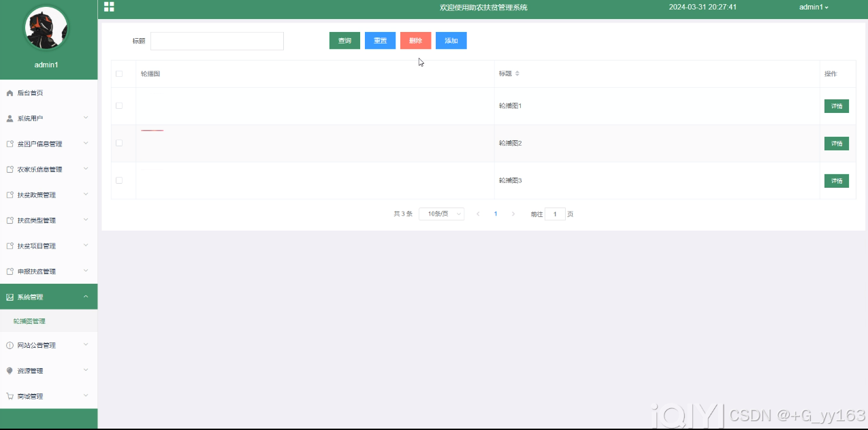
Task: Open the 10条/页 page size dropdown
Action: point(442,214)
